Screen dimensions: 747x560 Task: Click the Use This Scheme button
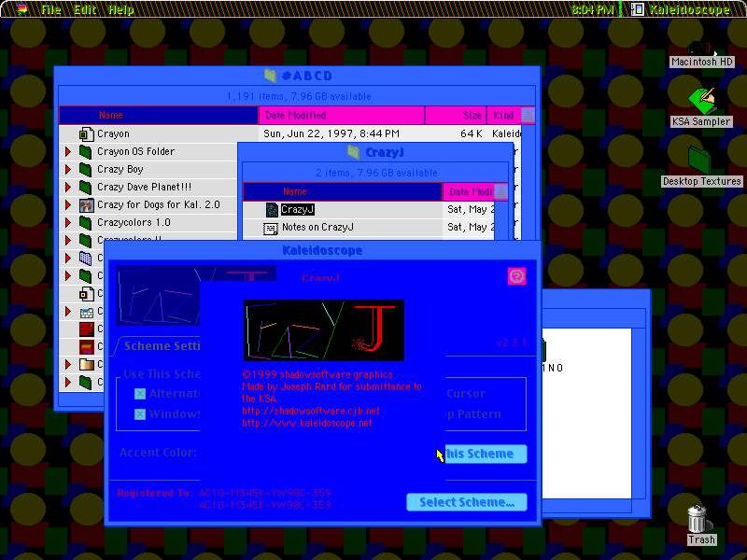pyautogui.click(x=486, y=454)
